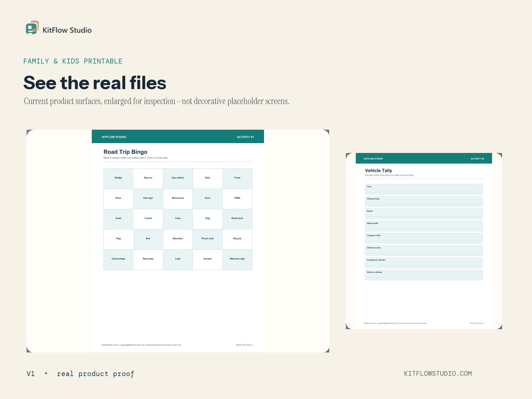This screenshot has height=399, width=532.
Task: Mark the 'Bird' bingo square
Action: pyautogui.click(x=207, y=179)
